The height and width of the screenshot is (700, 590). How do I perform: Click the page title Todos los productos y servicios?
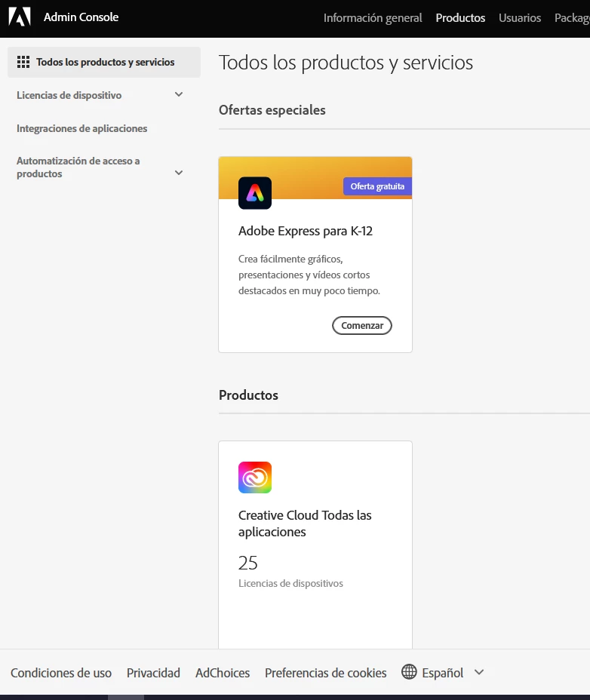(346, 63)
